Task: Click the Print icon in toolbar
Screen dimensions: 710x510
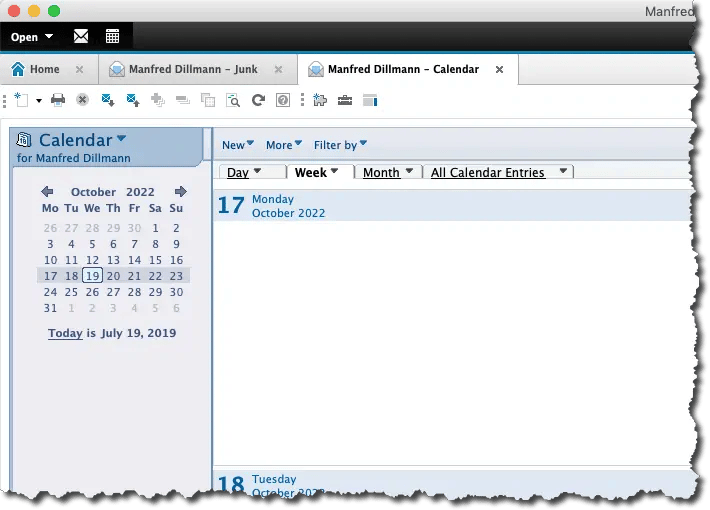Action: (58, 100)
